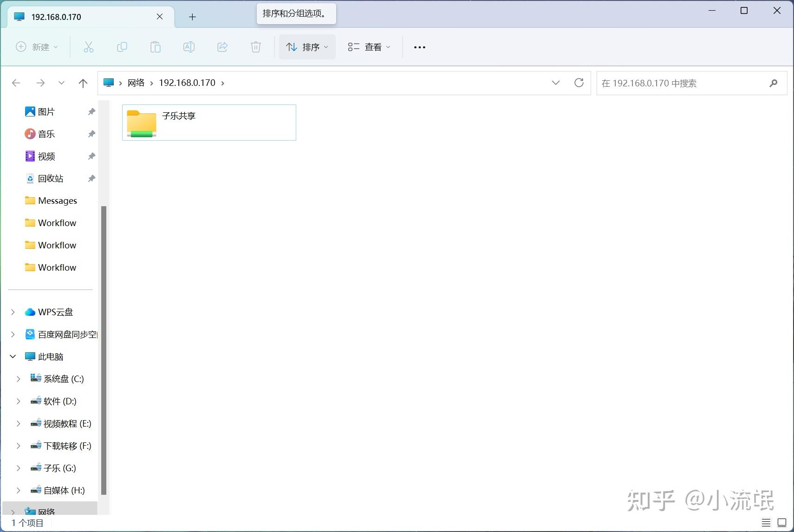Screen dimensions: 794x532
Task: Open the Messages folder in sidebar
Action: (x=57, y=201)
